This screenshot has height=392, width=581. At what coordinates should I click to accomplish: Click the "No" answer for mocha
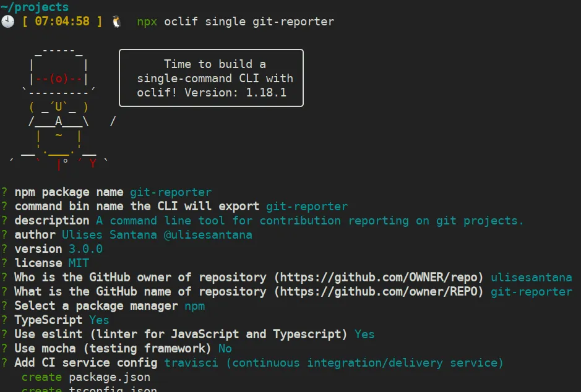(x=225, y=348)
